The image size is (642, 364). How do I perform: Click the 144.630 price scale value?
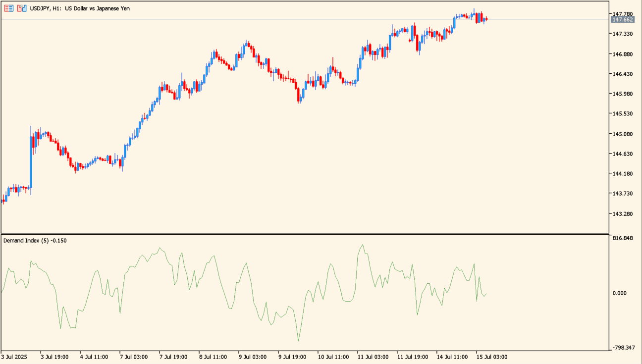[623, 154]
